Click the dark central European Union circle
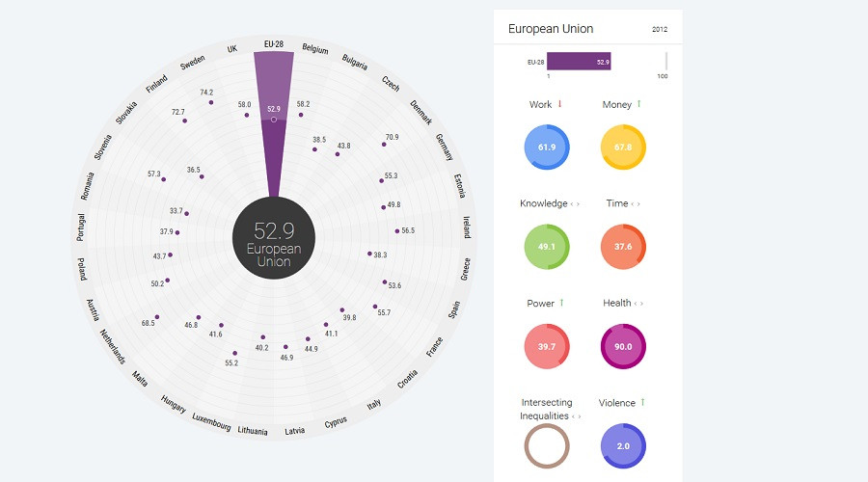 pos(274,238)
